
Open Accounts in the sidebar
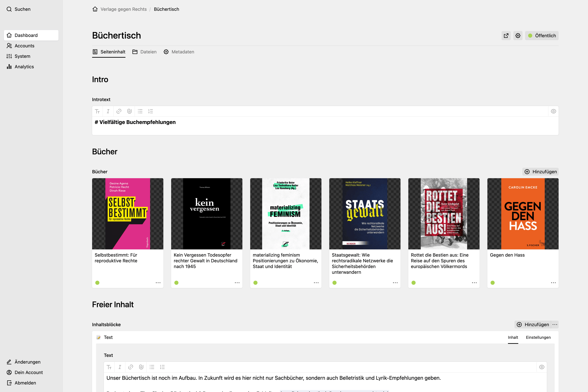point(31,46)
